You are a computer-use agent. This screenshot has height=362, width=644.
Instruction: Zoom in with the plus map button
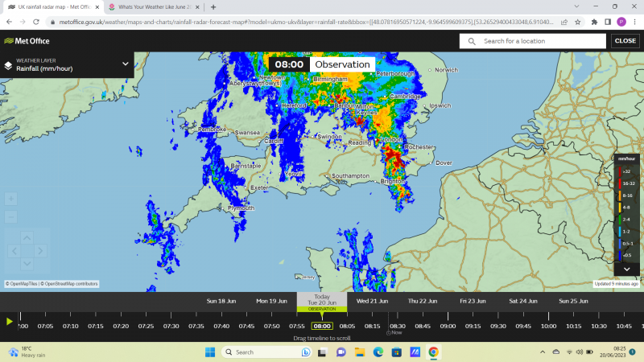(x=11, y=199)
